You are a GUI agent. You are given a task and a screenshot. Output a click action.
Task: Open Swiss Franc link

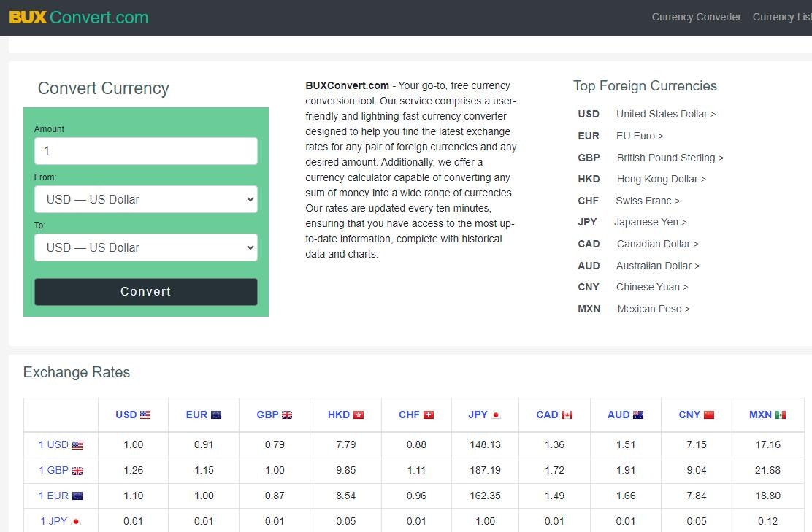tap(648, 201)
